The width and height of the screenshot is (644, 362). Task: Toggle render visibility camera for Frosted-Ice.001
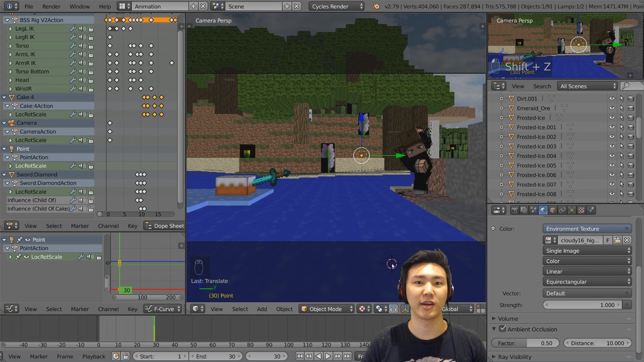coord(631,127)
